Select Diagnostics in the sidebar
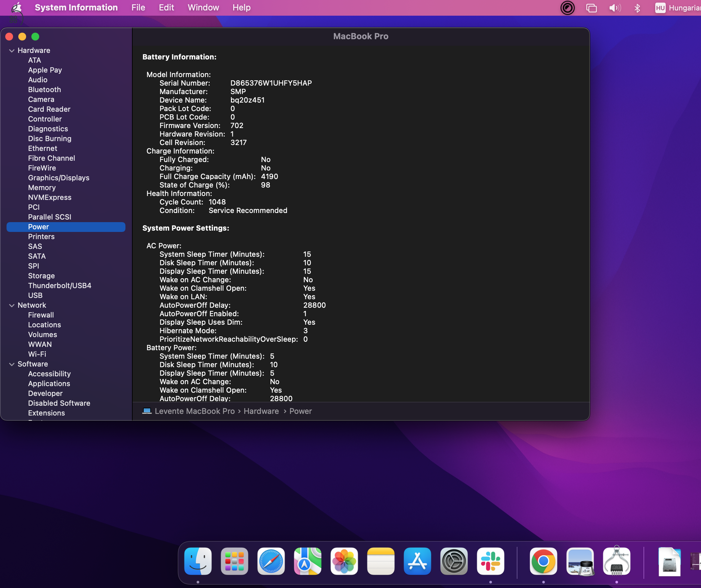The width and height of the screenshot is (701, 588). point(48,129)
